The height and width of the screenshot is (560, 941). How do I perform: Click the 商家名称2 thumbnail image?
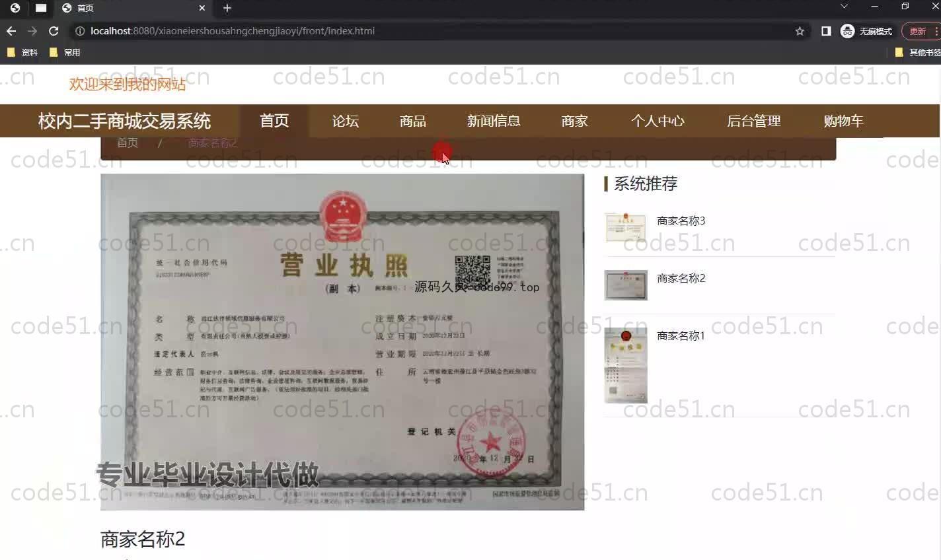pos(626,285)
